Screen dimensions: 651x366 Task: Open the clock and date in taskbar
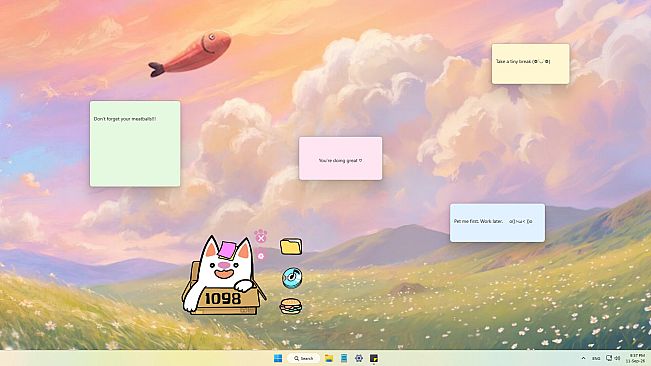tap(636, 358)
